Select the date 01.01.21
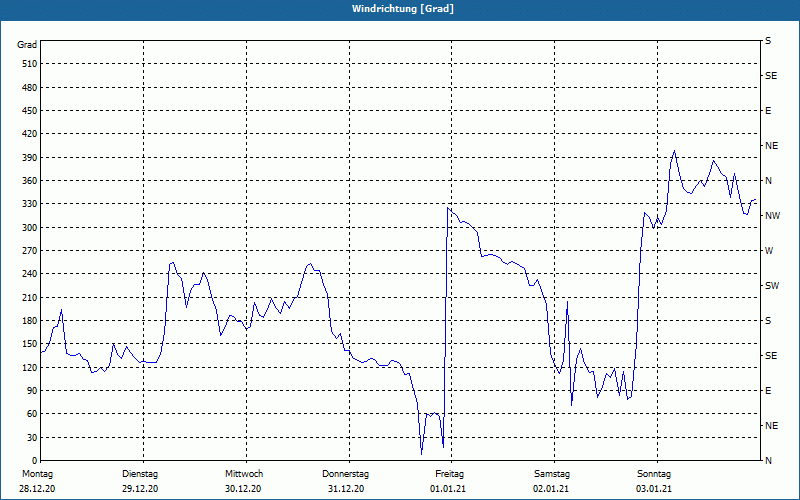The image size is (800, 500). 448,489
